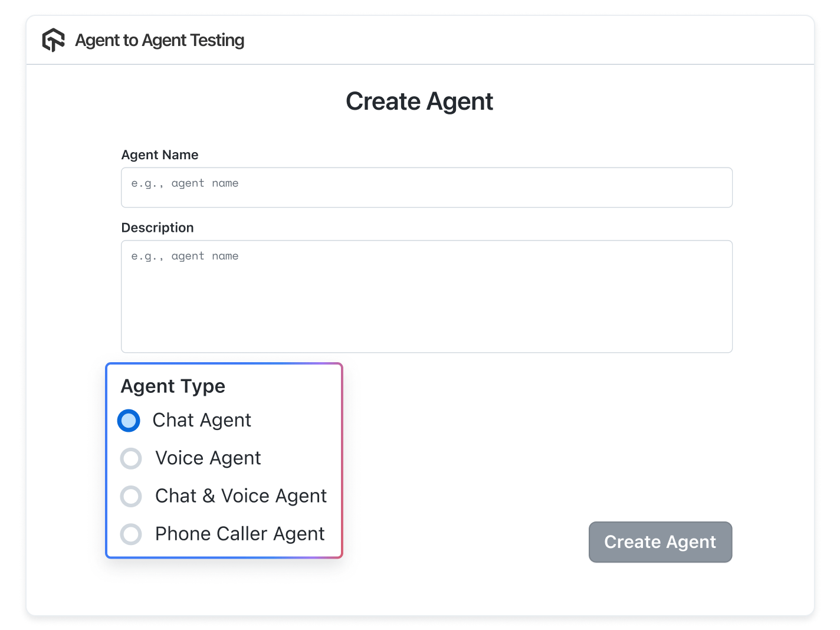Click the Agent Type panel heading
This screenshot has width=840, height=630.
point(173,386)
